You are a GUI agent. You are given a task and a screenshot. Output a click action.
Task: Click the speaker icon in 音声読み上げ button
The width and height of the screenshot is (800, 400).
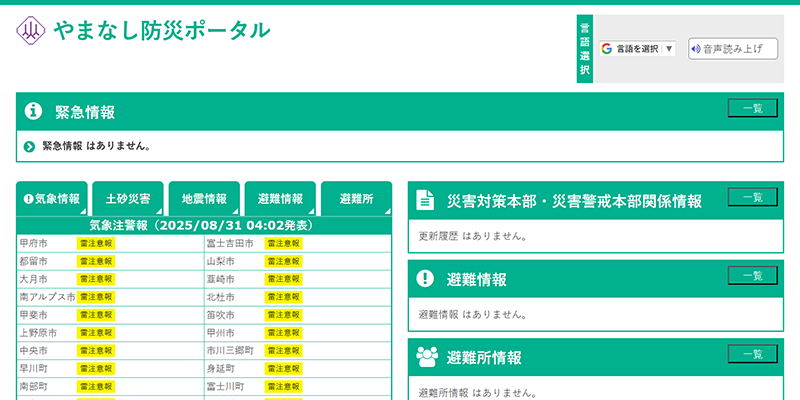[696, 49]
